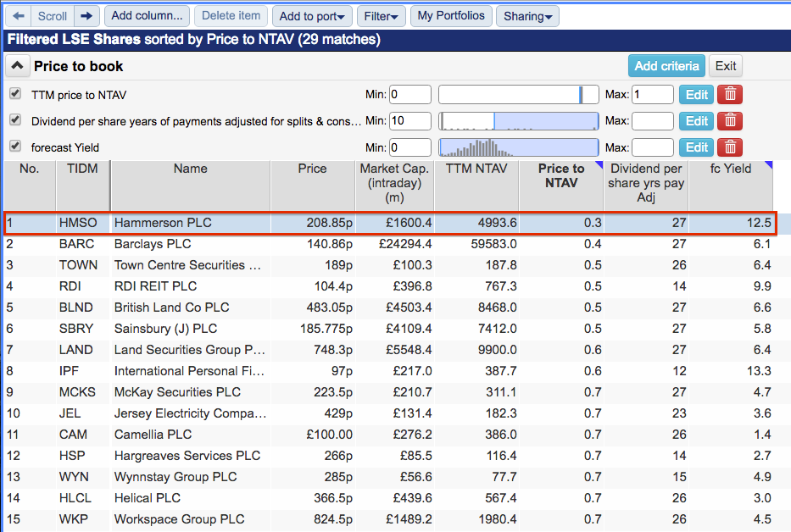The image size is (791, 532).
Task: Click TTM price to NTAV Min field
Action: [410, 94]
